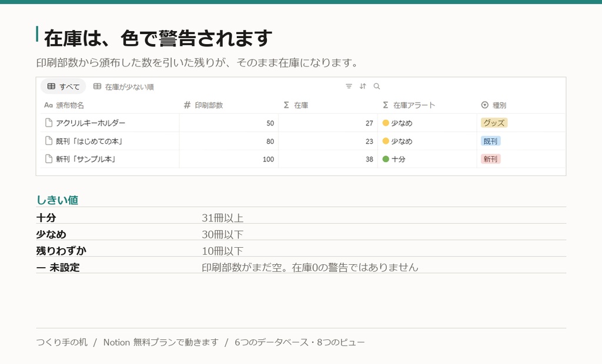This screenshot has height=364, width=602.
Task: Click the しきい値 section heading
Action: [57, 200]
